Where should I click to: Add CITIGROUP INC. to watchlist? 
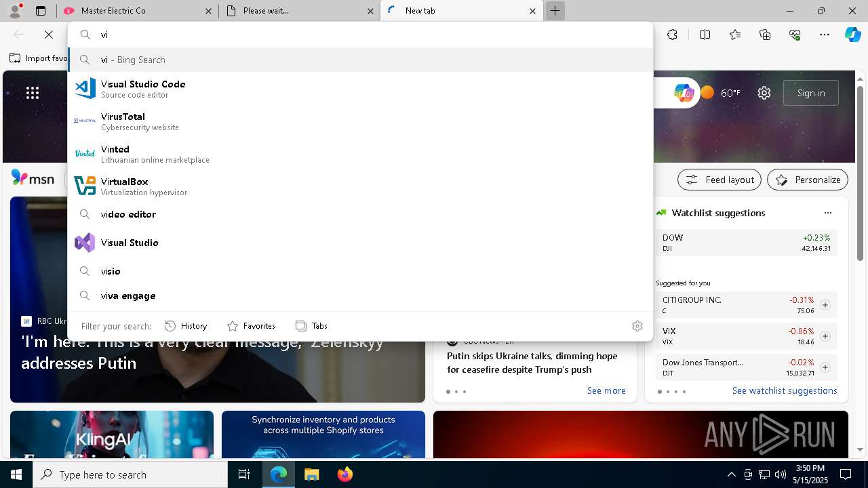pyautogui.click(x=825, y=305)
